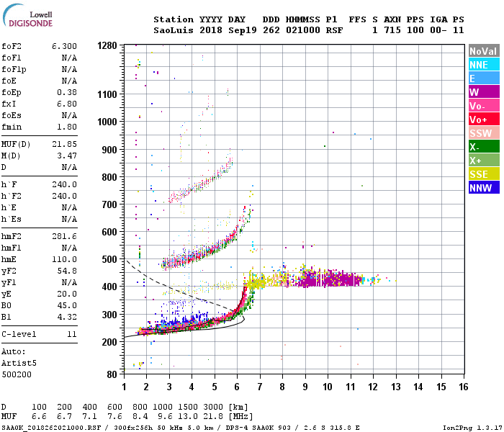
Task: Click the 21.8 MUF table value
Action: (x=213, y=417)
